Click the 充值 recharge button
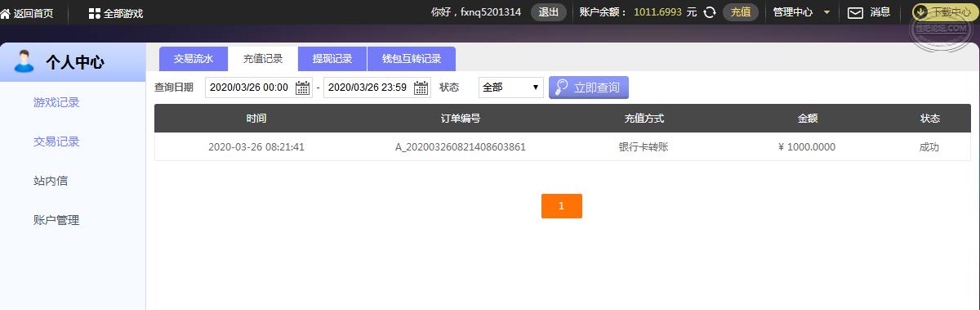This screenshot has width=980, height=310. pos(741,12)
